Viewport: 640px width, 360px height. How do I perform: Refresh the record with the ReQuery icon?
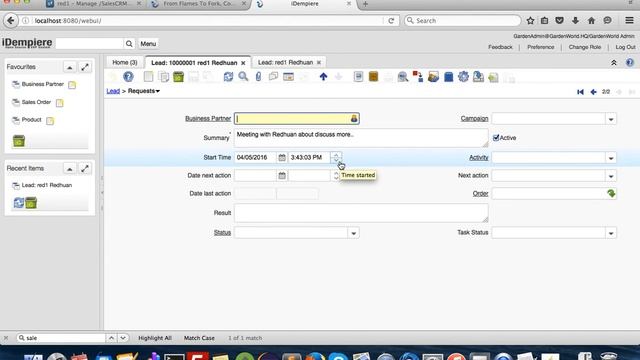coord(228,76)
